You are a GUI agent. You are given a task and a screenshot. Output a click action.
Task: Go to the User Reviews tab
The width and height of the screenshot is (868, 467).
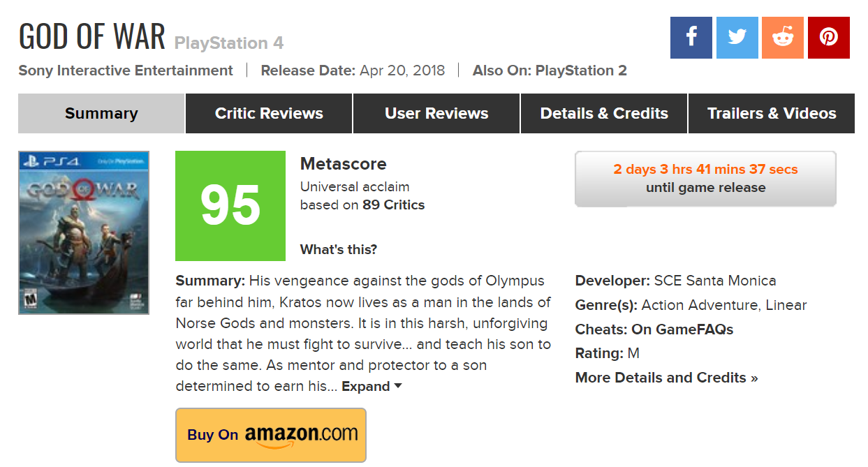click(x=436, y=113)
